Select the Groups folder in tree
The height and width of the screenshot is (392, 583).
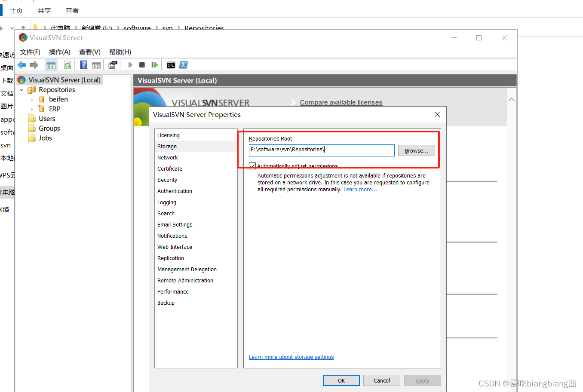coord(49,128)
